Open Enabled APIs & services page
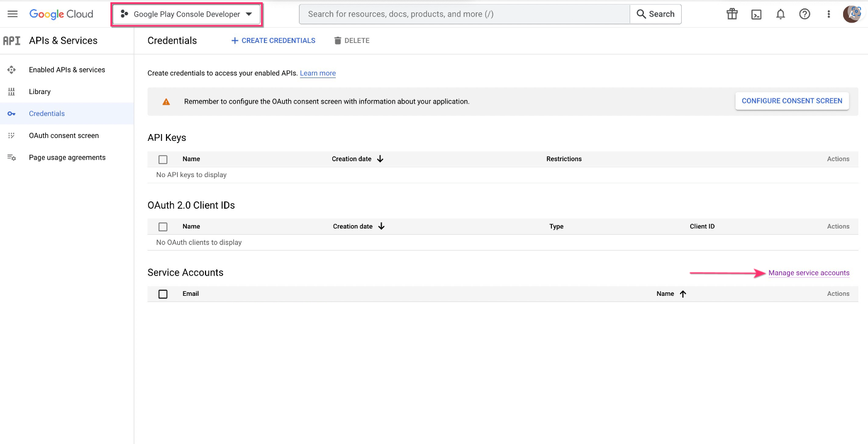 tap(67, 70)
